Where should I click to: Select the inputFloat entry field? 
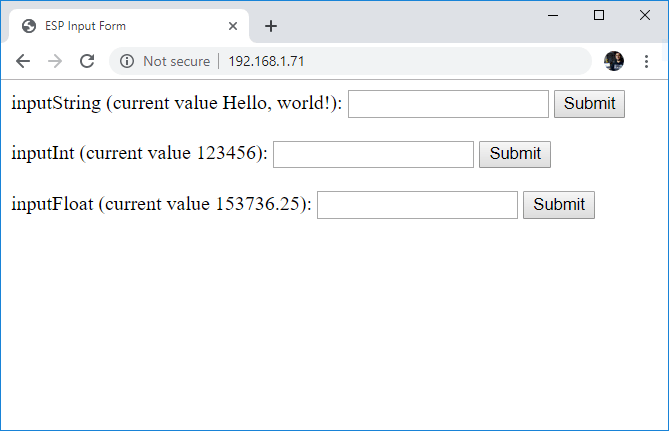click(417, 205)
